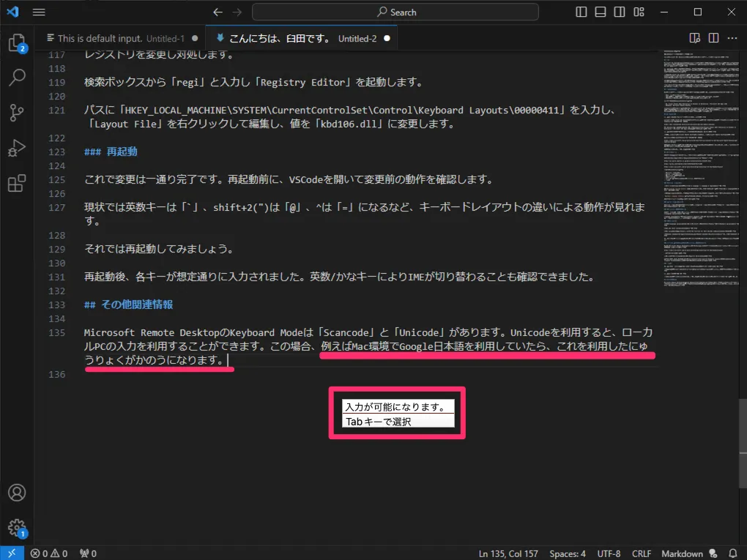Click the UTF-8 encoding button
Viewport: 747px width, 560px height.
pos(609,553)
